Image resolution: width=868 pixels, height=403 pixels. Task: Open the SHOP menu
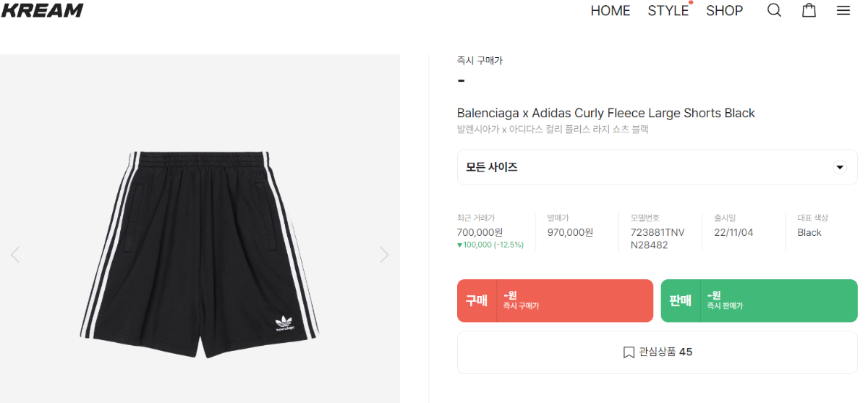pos(724,11)
